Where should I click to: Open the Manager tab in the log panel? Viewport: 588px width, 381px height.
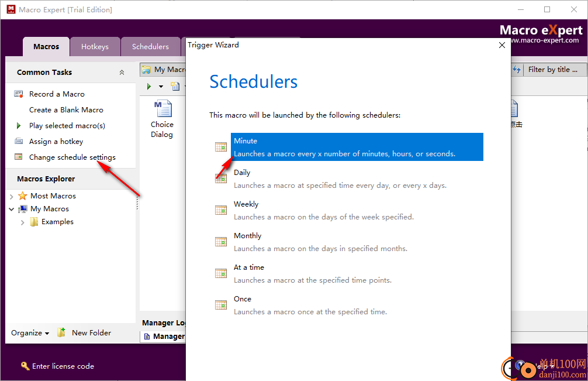coord(164,337)
